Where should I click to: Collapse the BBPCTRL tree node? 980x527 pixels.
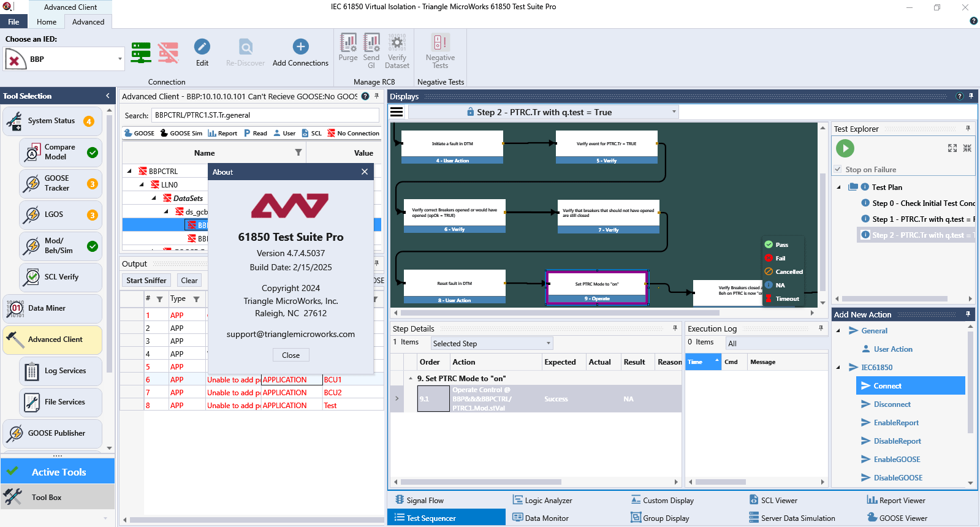129,172
